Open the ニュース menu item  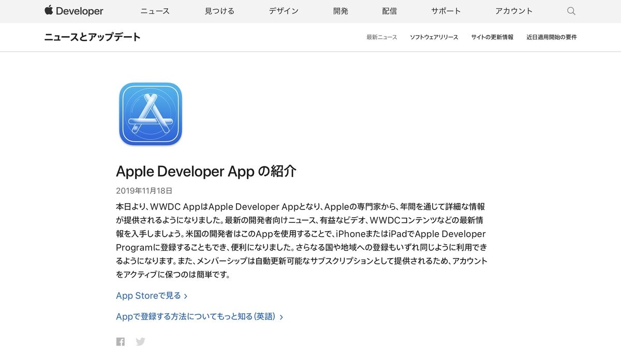(155, 11)
